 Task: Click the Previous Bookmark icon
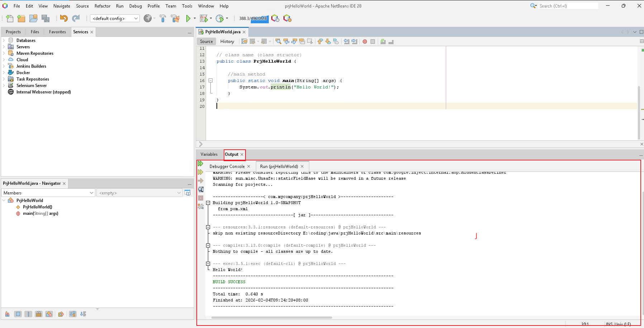point(320,42)
